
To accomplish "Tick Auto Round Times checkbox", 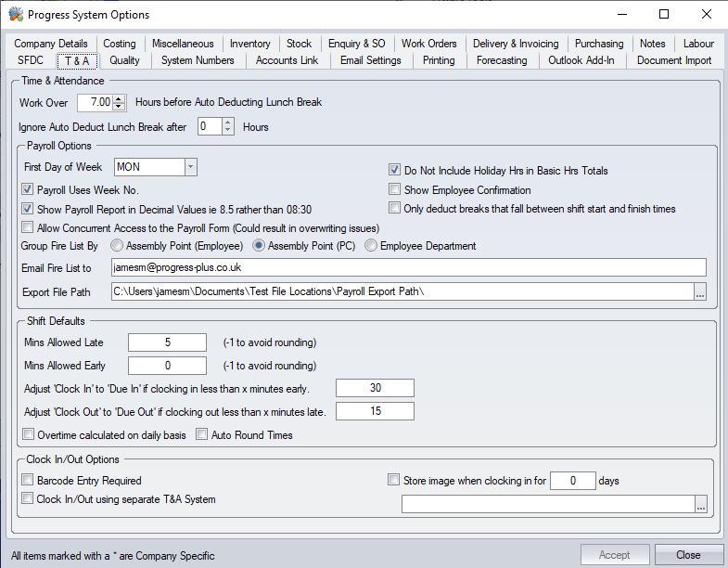I will coord(202,434).
